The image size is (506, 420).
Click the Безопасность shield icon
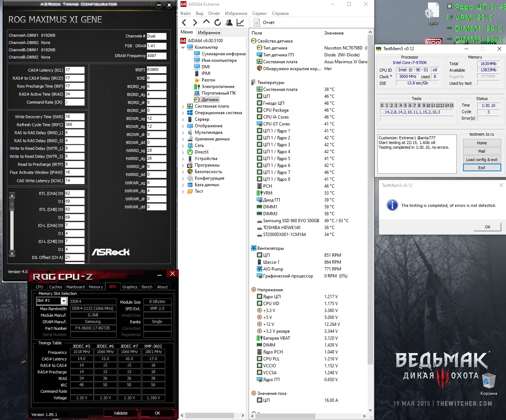(190, 172)
